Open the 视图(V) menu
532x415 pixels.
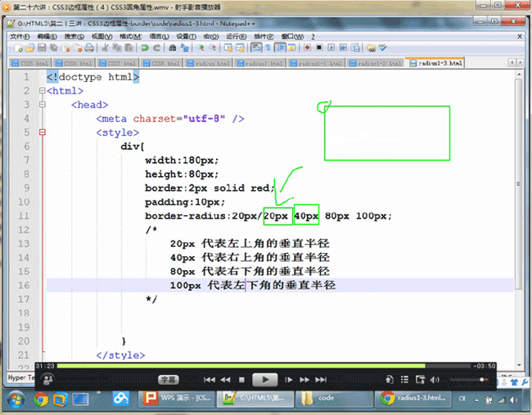coord(101,36)
